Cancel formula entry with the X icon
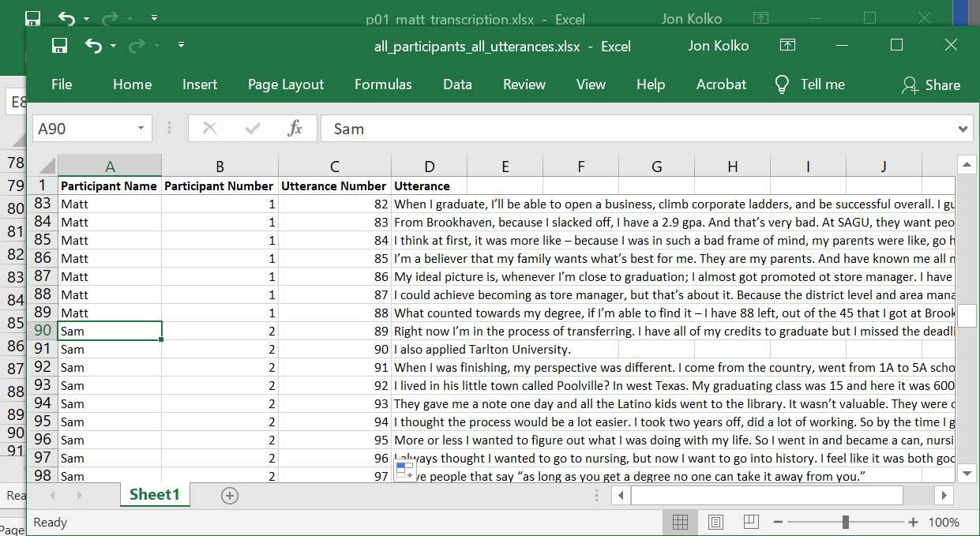Viewport: 980px width, 536px height. click(209, 129)
